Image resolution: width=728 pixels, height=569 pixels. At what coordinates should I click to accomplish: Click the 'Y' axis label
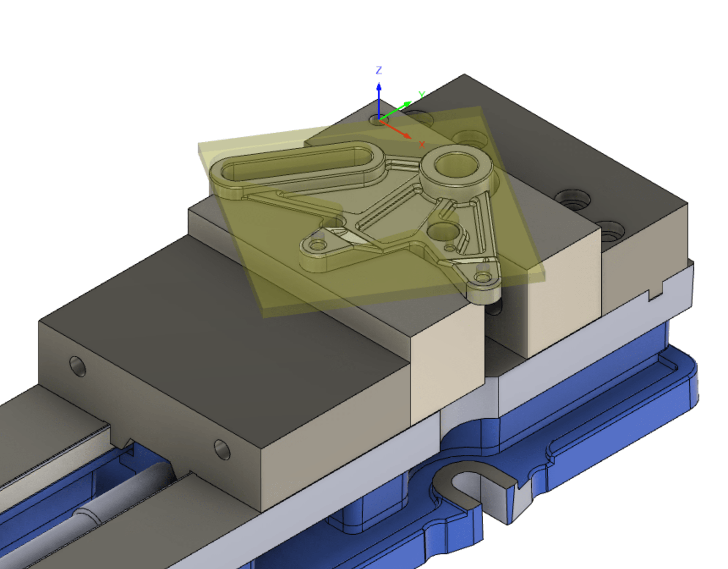(x=421, y=95)
